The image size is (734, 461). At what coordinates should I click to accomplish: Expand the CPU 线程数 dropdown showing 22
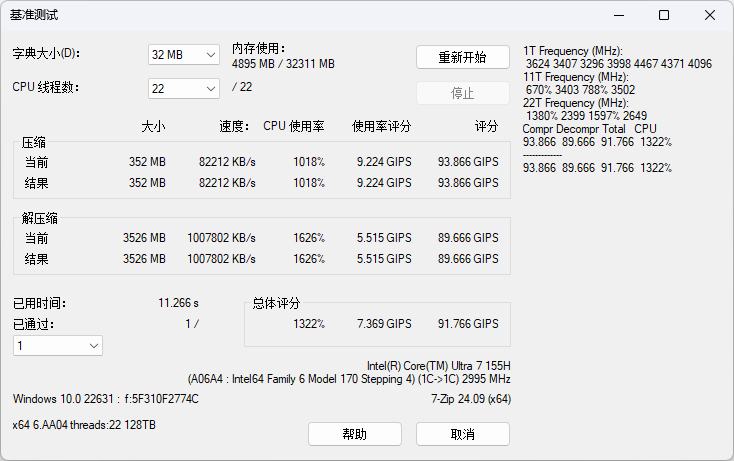coord(183,89)
